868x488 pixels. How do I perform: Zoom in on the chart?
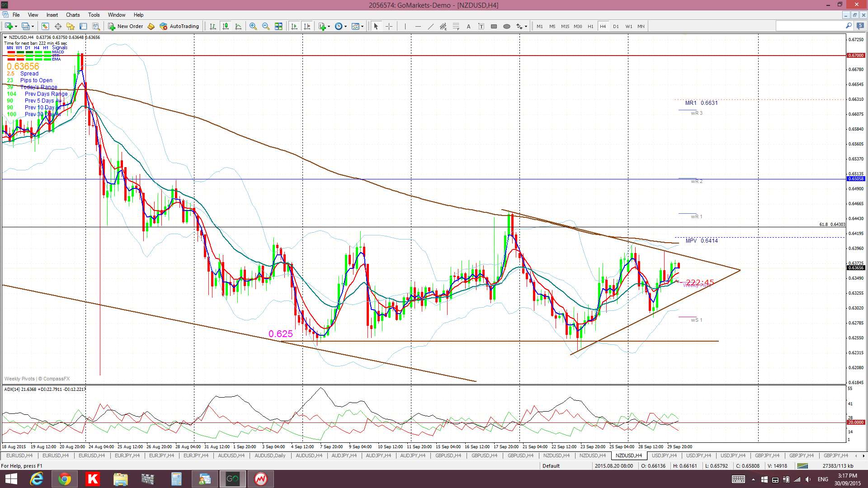coord(253,26)
